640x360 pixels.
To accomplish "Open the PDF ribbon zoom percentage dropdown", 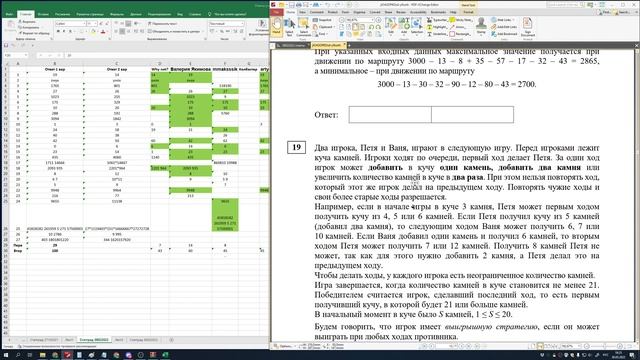I will coord(372,20).
